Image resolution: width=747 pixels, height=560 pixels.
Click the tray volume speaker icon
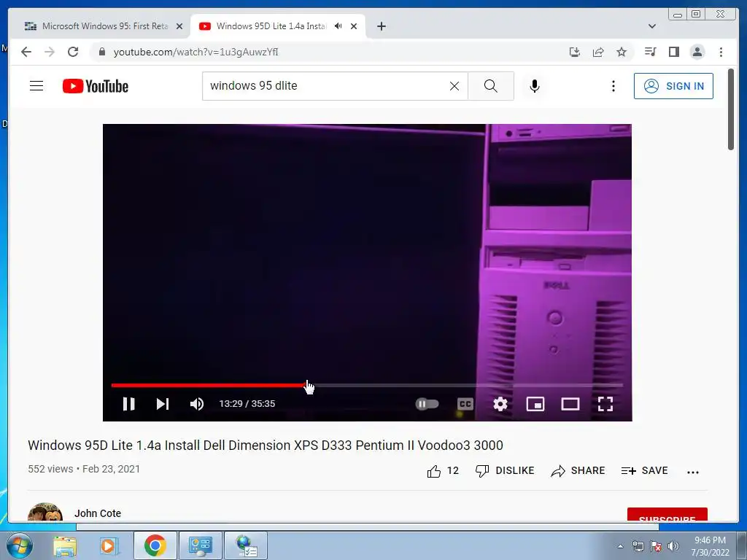(673, 546)
